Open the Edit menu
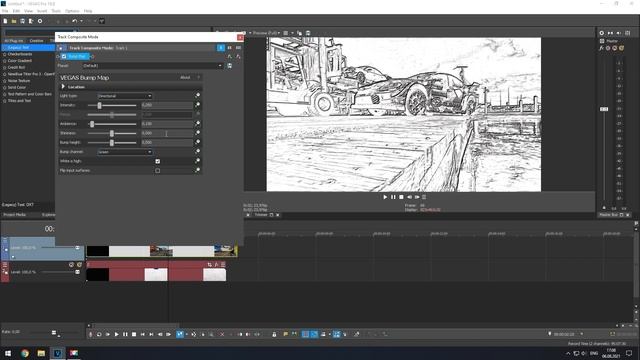 (x=16, y=11)
